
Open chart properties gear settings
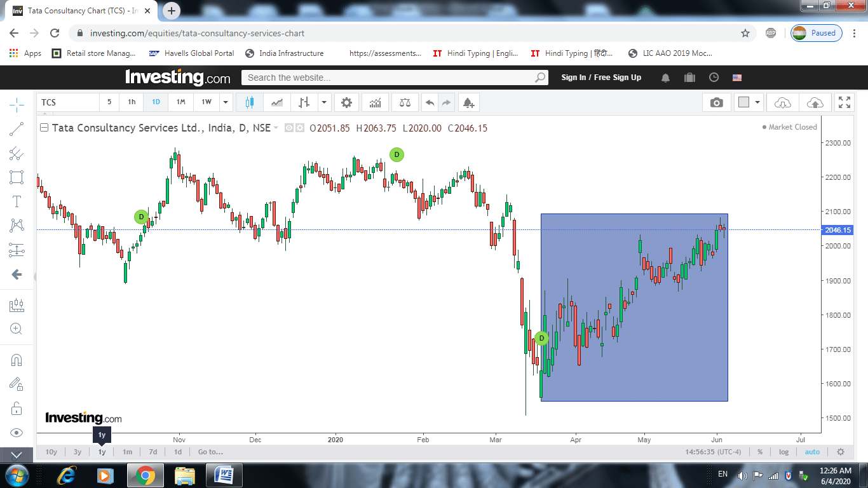[346, 102]
